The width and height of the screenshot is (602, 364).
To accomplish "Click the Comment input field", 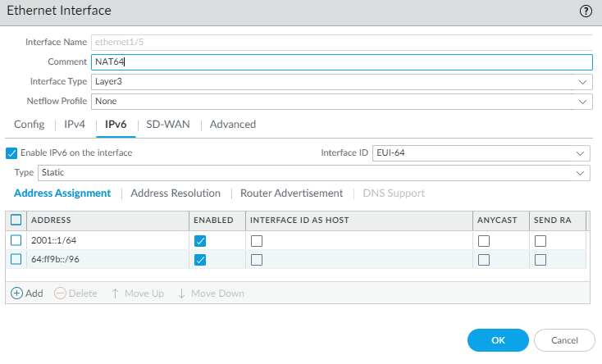I will [x=341, y=62].
